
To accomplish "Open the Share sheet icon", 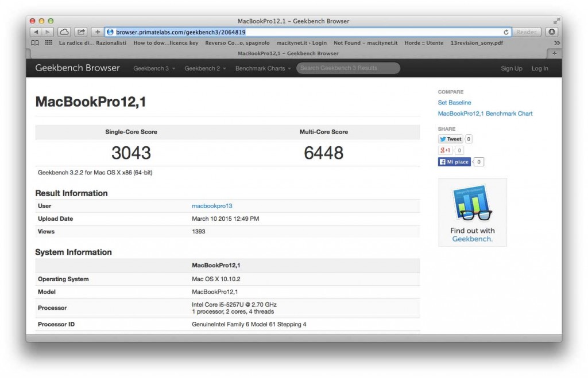I will [x=81, y=32].
